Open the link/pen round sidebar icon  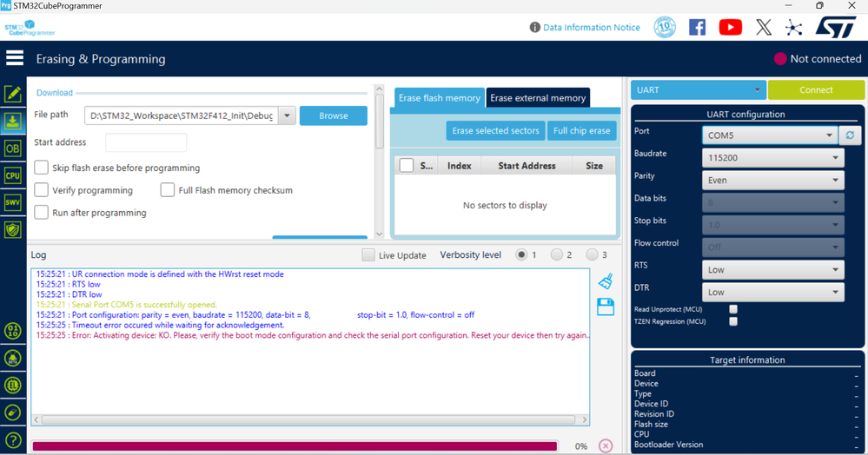click(x=13, y=412)
